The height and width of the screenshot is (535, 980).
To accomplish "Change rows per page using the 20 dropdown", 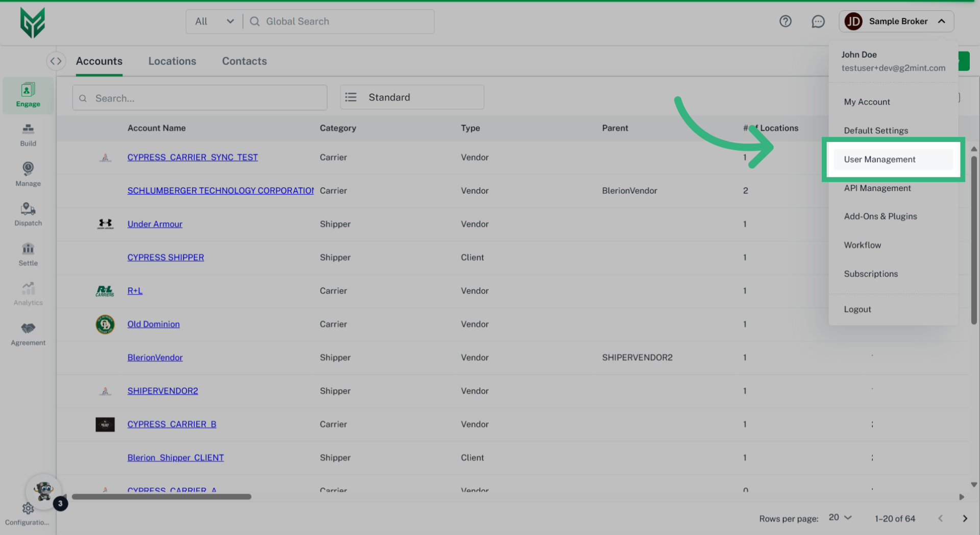I will tap(839, 518).
